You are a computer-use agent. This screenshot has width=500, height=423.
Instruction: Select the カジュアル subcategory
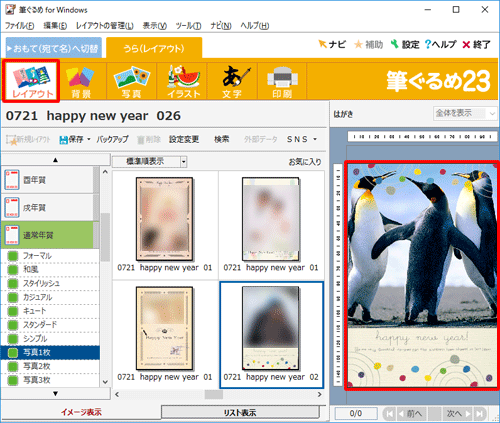pos(50,297)
